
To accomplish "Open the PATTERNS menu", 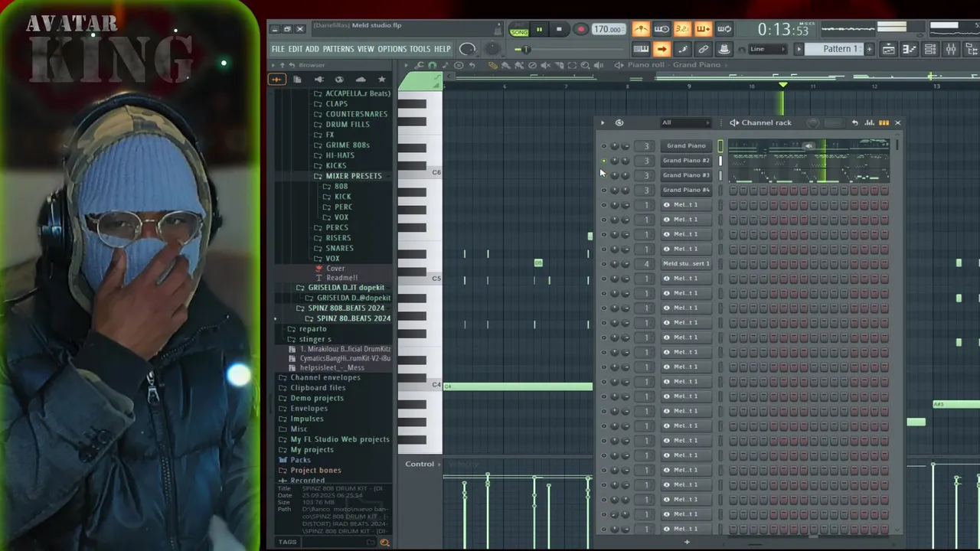I will 338,49.
